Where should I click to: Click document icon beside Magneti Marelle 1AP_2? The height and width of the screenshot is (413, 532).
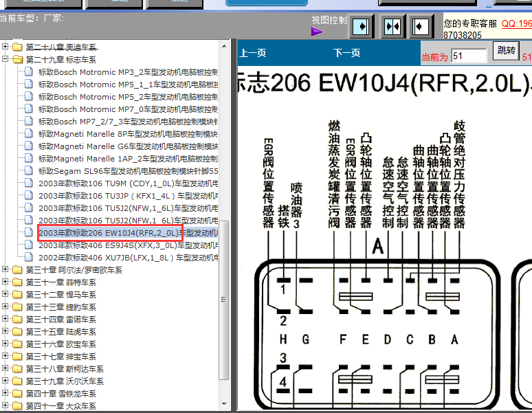coord(29,158)
